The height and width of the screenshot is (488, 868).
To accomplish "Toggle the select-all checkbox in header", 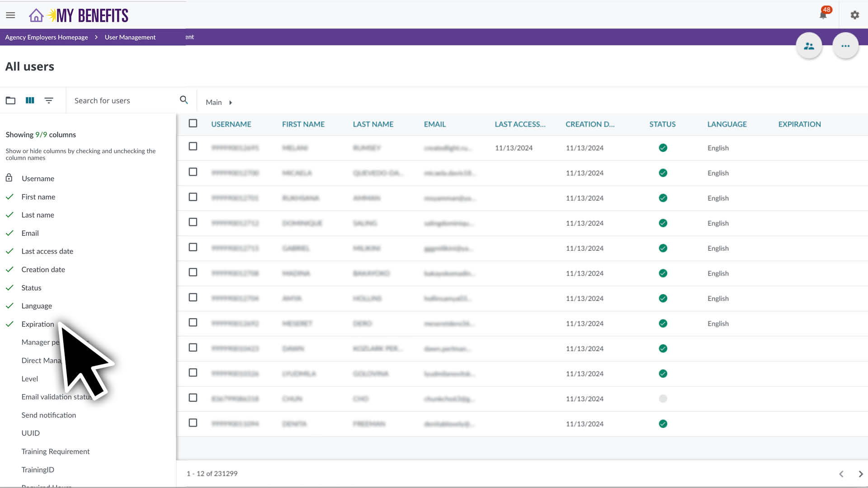I will click(x=193, y=123).
